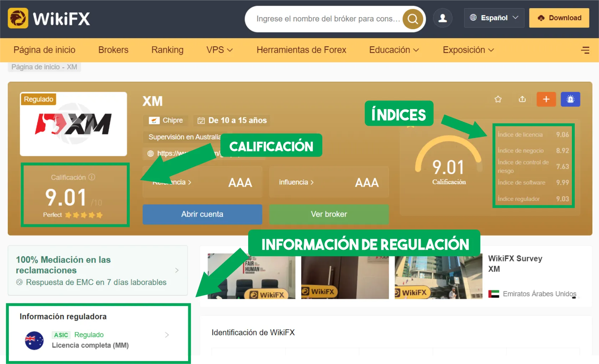Image resolution: width=599 pixels, height=364 pixels.
Task: Click the calendar icon beside De 10 a 15 años
Action: [201, 120]
